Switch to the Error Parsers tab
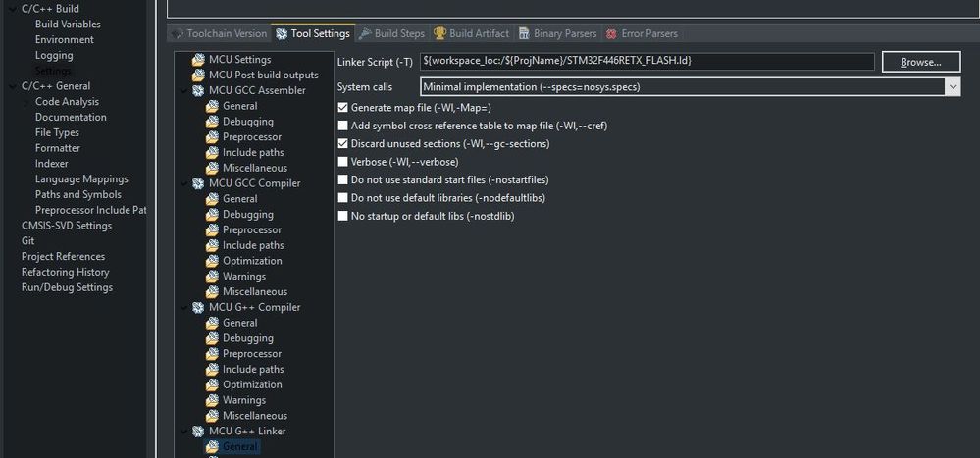The width and height of the screenshot is (980, 458). tap(642, 33)
